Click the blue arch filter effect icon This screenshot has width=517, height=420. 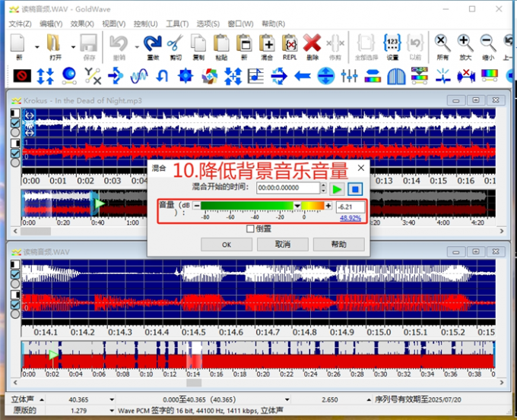396,76
